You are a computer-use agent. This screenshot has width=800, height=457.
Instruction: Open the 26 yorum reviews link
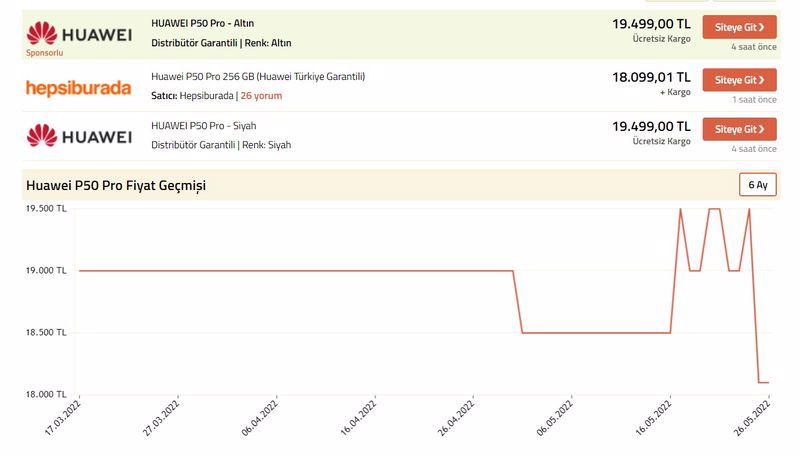[261, 95]
